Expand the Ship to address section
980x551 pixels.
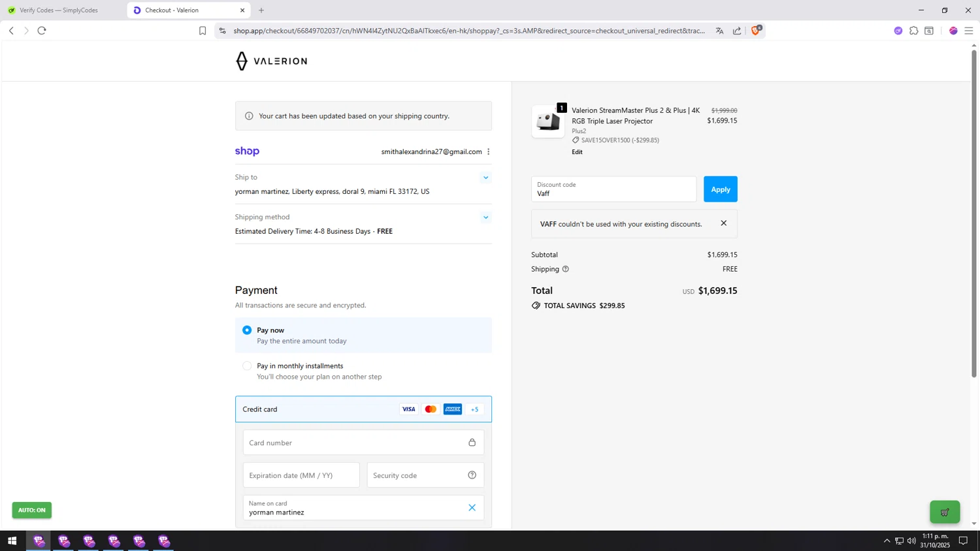point(485,178)
